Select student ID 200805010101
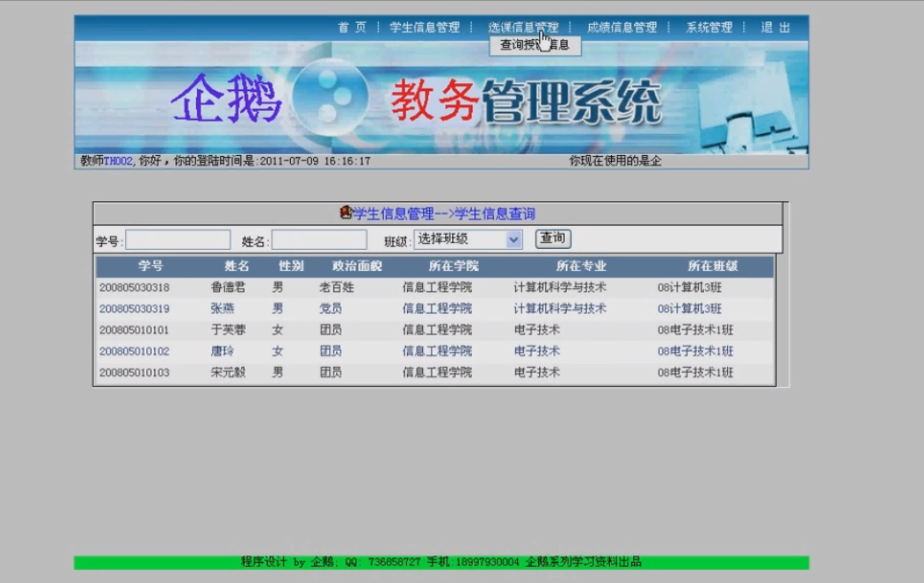The image size is (924, 583). tap(135, 330)
